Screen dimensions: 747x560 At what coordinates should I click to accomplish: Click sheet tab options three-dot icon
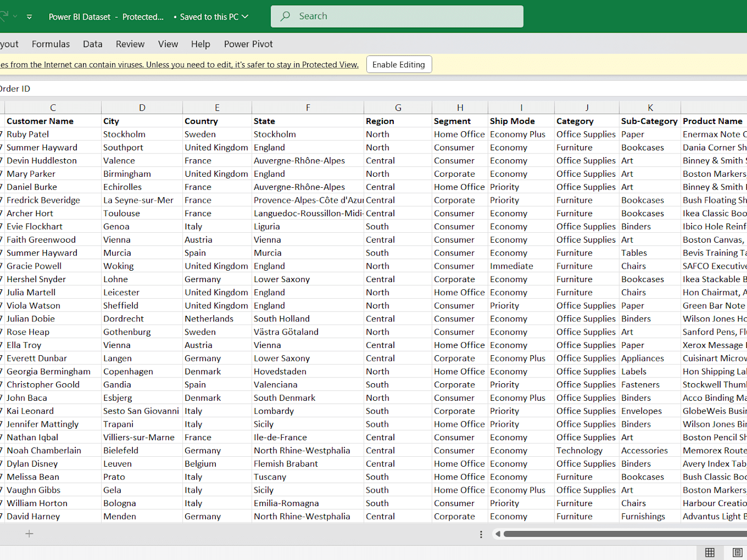(x=481, y=534)
